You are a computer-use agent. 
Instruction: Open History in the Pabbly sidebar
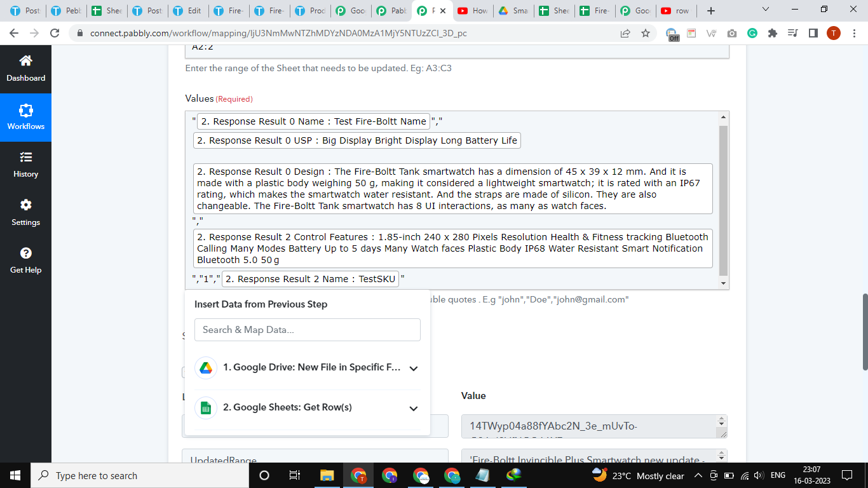point(25,165)
